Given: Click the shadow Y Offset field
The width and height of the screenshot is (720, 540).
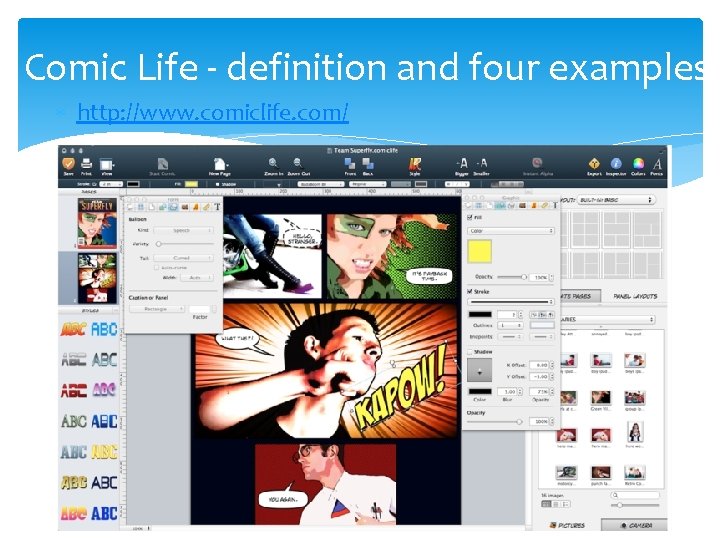Looking at the screenshot, I should pos(539,377).
